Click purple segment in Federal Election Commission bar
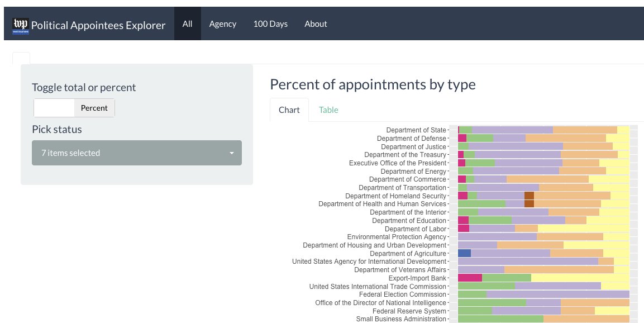Screen dimensions: 644x323 tap(558, 294)
